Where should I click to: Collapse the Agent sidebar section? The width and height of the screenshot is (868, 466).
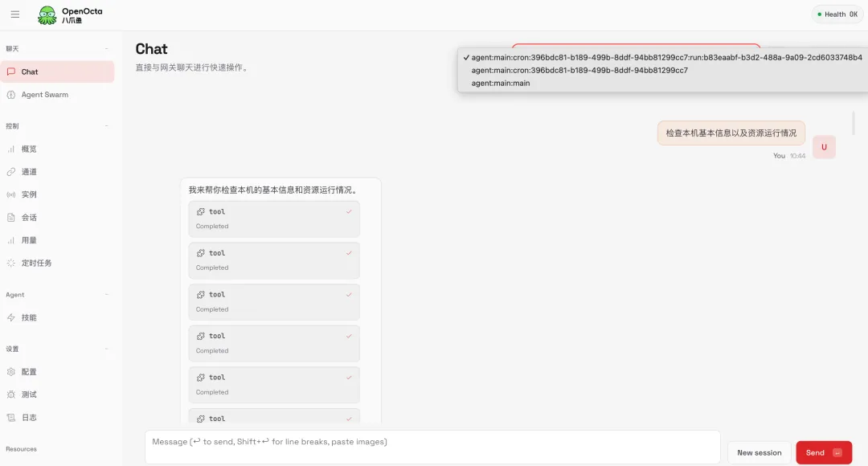107,295
